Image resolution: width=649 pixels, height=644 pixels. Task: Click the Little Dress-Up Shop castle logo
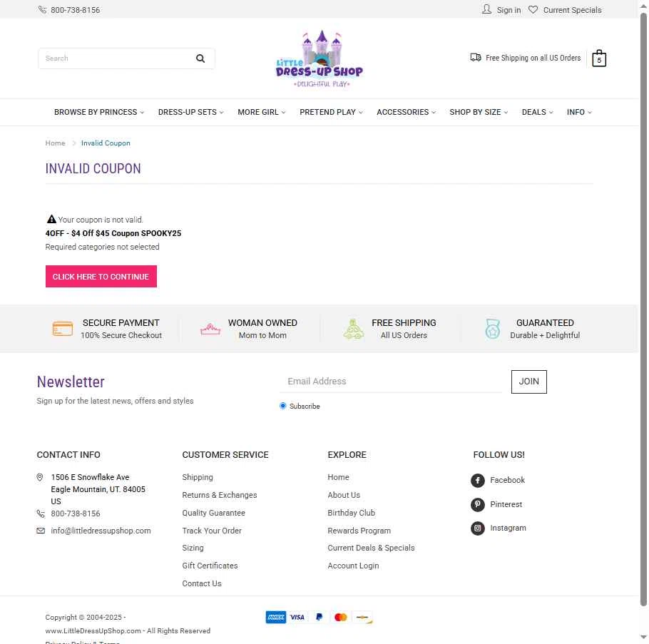coord(319,58)
